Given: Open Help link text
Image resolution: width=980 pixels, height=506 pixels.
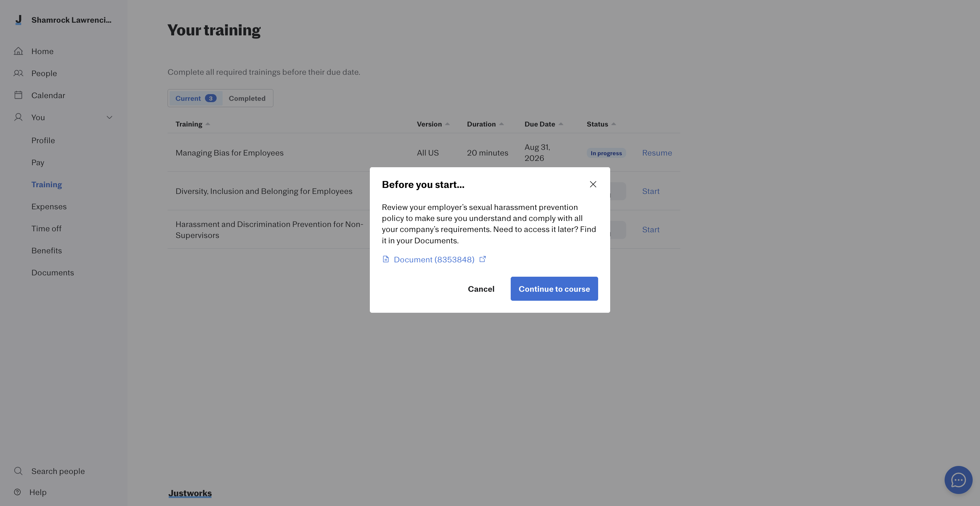Looking at the screenshot, I should [38, 492].
